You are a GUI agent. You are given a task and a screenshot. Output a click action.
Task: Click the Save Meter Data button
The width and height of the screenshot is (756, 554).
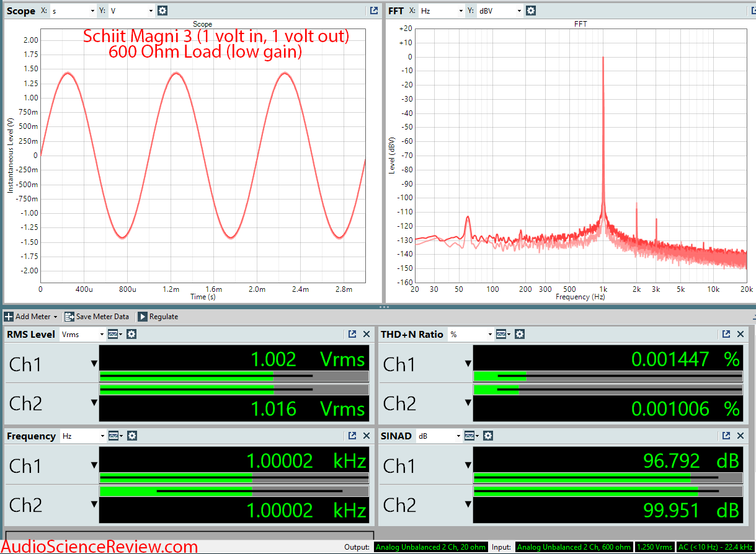(x=97, y=317)
